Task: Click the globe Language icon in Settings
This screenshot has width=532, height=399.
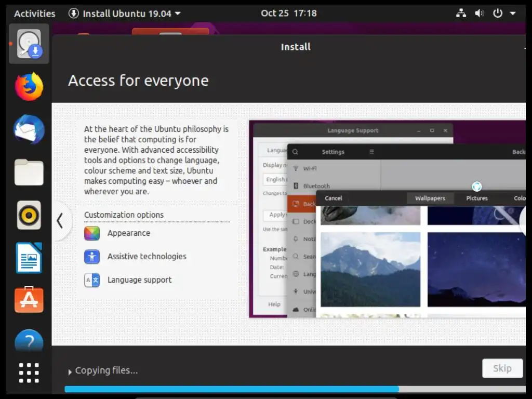Action: [296, 274]
